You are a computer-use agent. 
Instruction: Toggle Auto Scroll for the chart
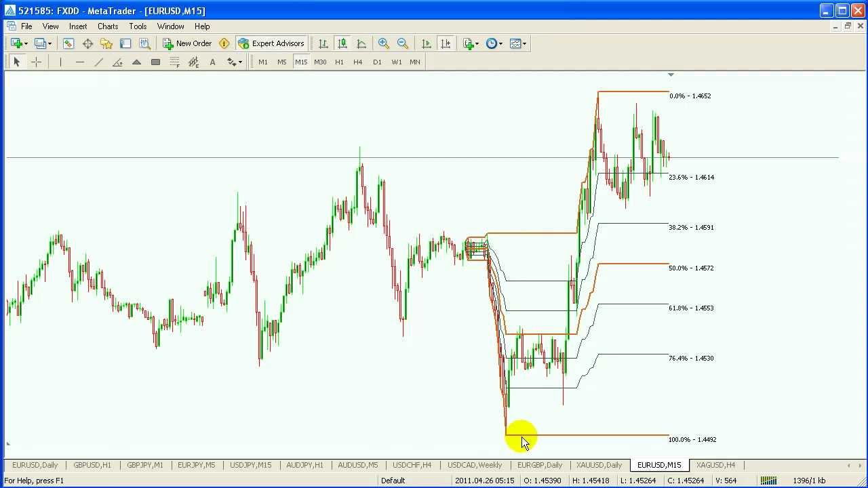[x=427, y=43]
